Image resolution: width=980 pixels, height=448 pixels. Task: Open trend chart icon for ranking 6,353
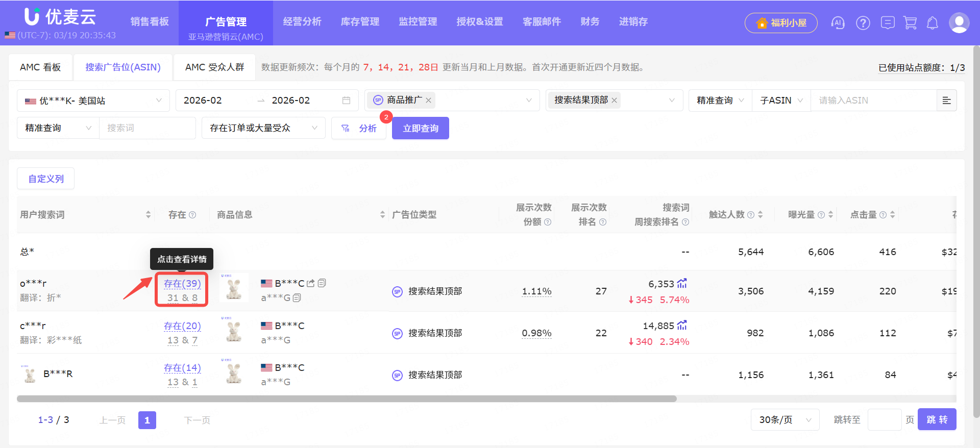point(682,283)
